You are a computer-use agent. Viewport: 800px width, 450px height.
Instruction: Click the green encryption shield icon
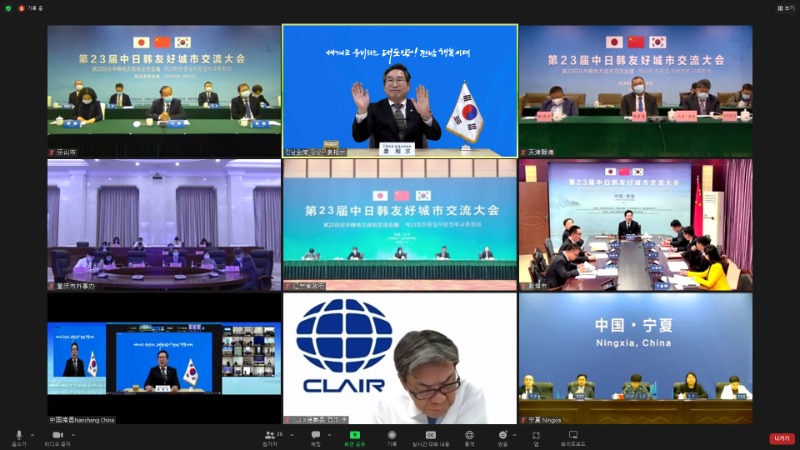pyautogui.click(x=7, y=7)
